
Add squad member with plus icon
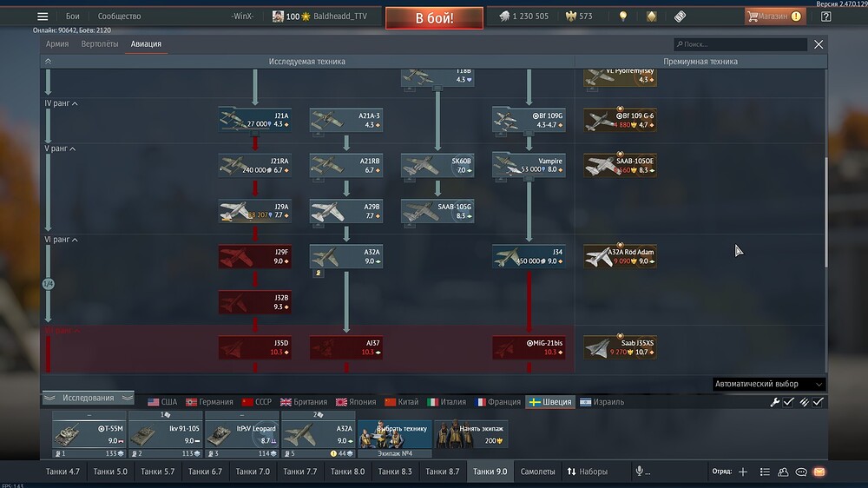tap(743, 472)
